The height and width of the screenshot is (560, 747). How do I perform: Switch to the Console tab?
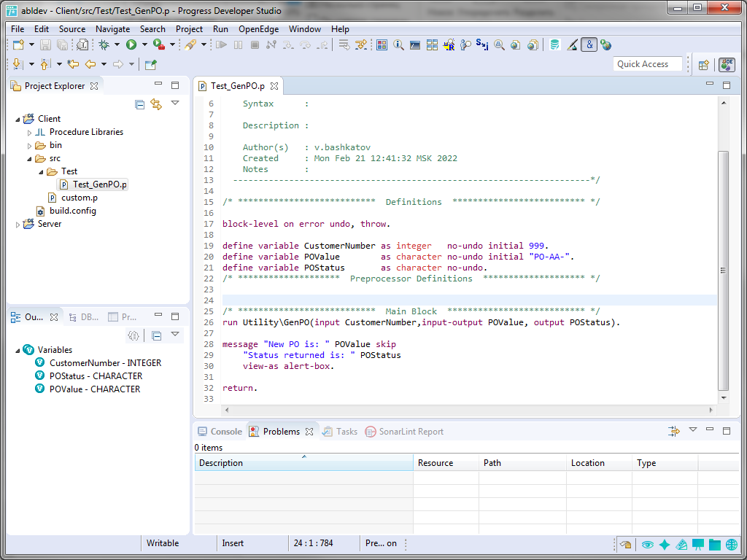(220, 432)
